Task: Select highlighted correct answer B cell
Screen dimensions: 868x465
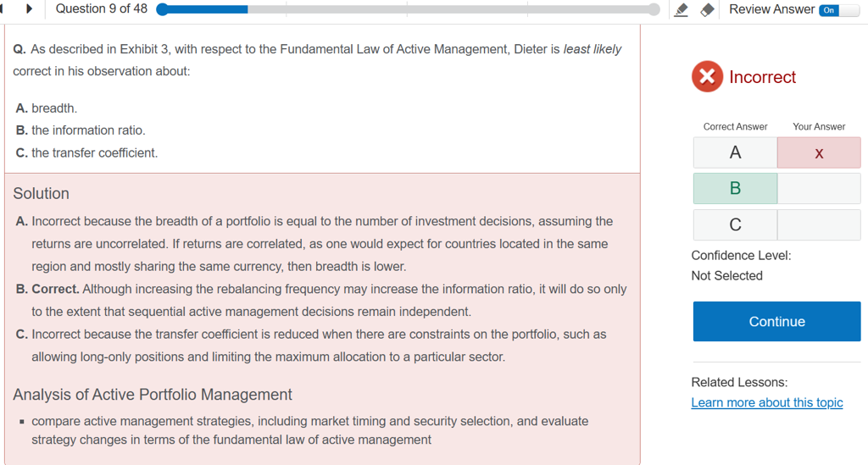Action: point(735,188)
